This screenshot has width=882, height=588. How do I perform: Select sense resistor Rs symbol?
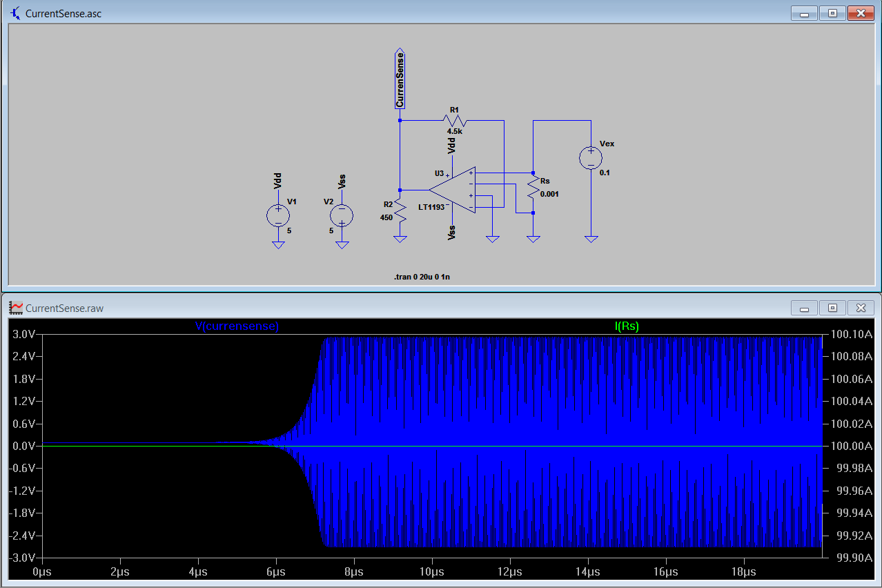click(x=533, y=187)
